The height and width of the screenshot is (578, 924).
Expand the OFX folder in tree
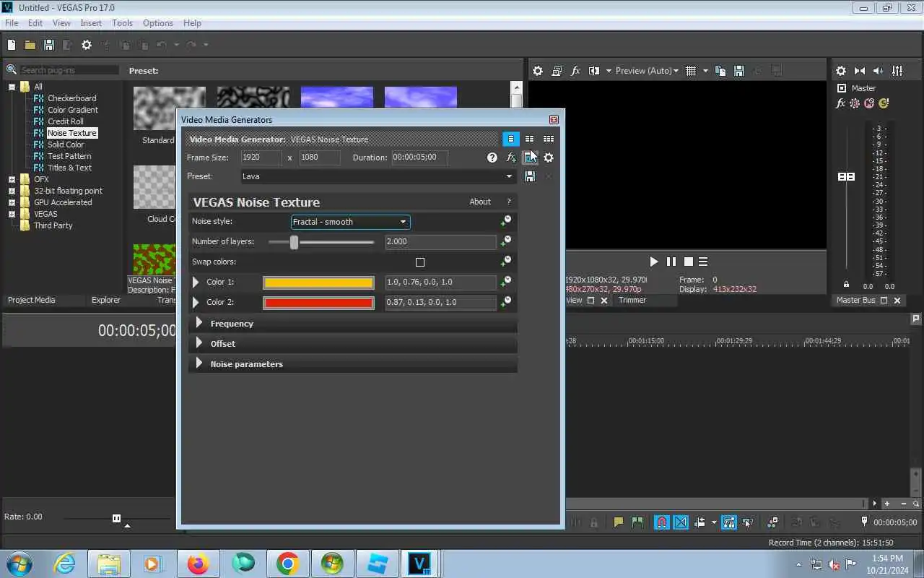(x=12, y=179)
